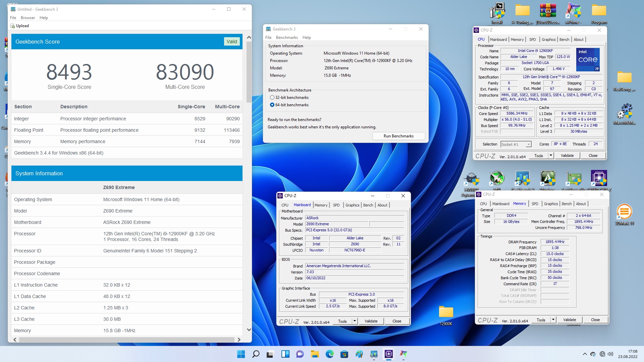Click Validate in CPU-Z Memory window
Screen dimensions: 644x362
[x=570, y=320]
